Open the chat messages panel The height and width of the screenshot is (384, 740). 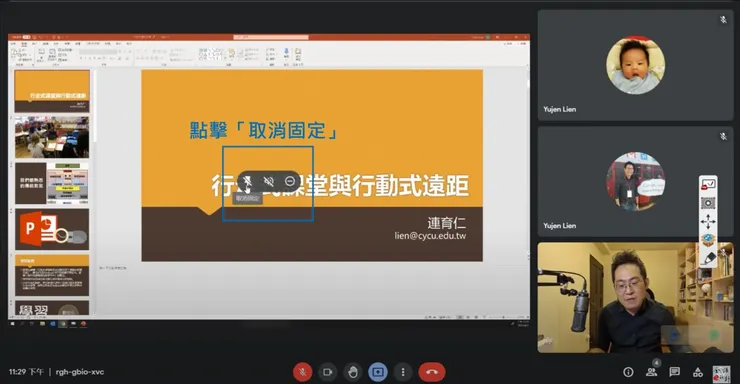(675, 372)
